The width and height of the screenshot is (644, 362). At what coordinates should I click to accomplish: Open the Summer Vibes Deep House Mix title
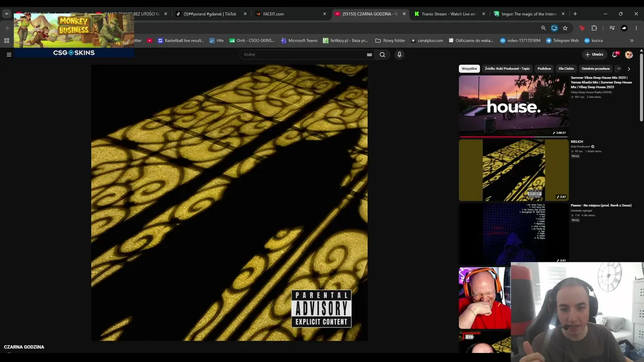coord(601,82)
